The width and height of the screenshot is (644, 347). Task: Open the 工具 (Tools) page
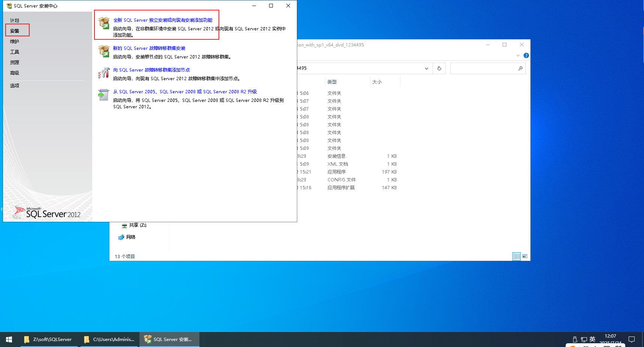click(x=15, y=52)
